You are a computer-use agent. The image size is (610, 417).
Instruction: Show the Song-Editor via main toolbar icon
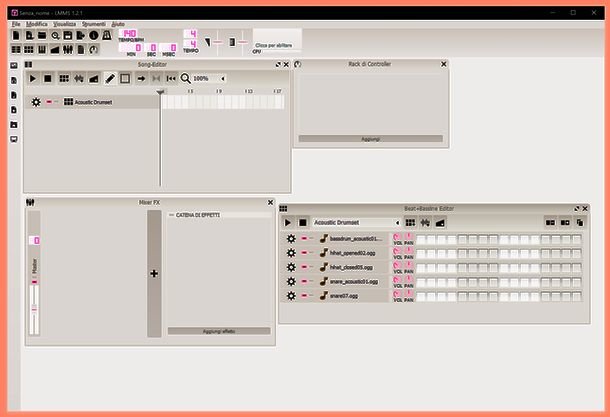16,49
